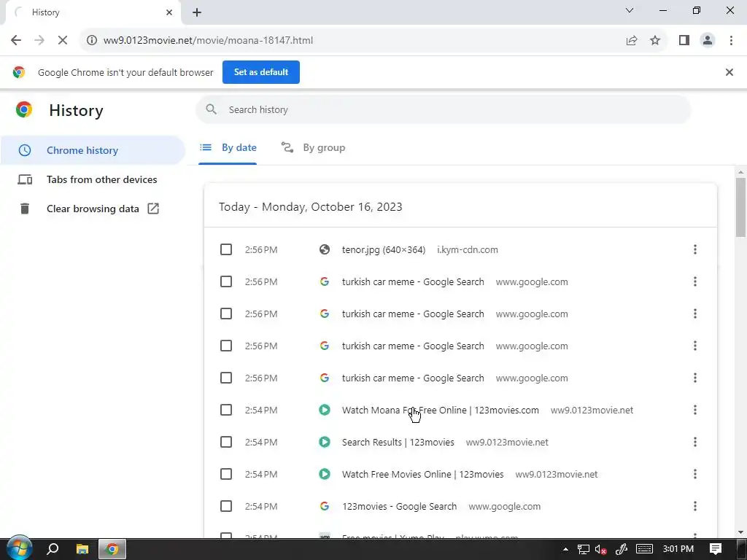This screenshot has width=747, height=560.
Task: Click Chrome icon in taskbar
Action: tap(112, 549)
